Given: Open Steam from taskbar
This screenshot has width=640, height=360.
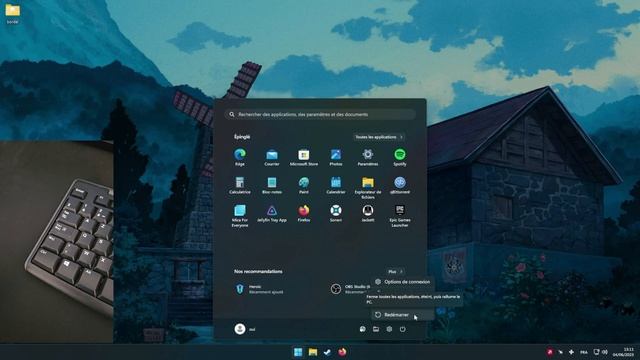Looking at the screenshot, I should (327, 352).
